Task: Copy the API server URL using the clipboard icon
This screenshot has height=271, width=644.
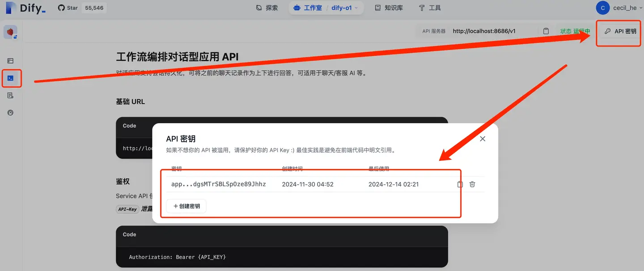Action: pos(546,31)
